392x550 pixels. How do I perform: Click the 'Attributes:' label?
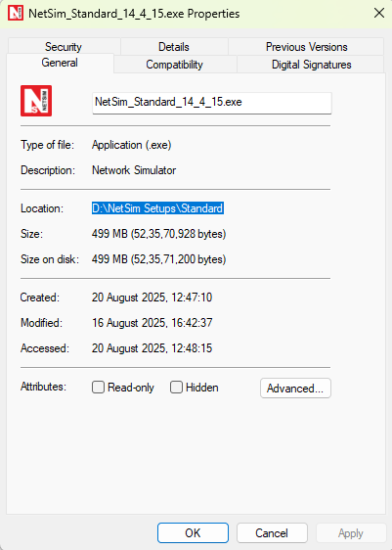click(43, 387)
